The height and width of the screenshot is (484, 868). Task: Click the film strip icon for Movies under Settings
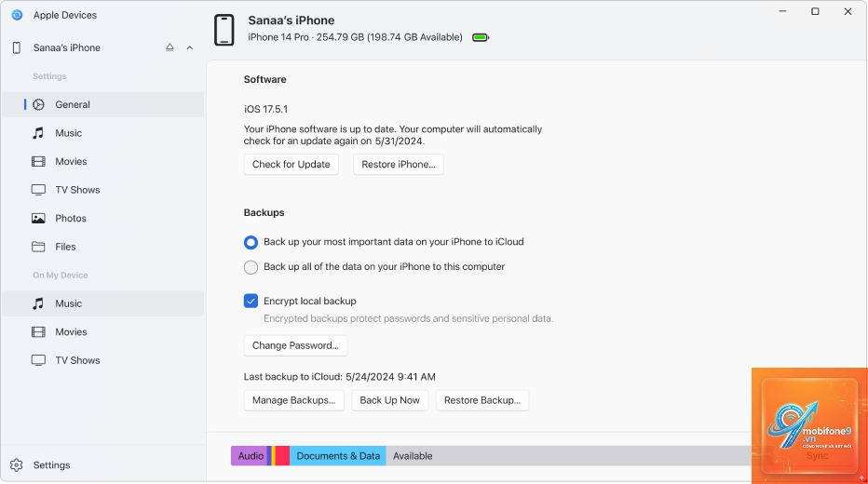(x=38, y=162)
